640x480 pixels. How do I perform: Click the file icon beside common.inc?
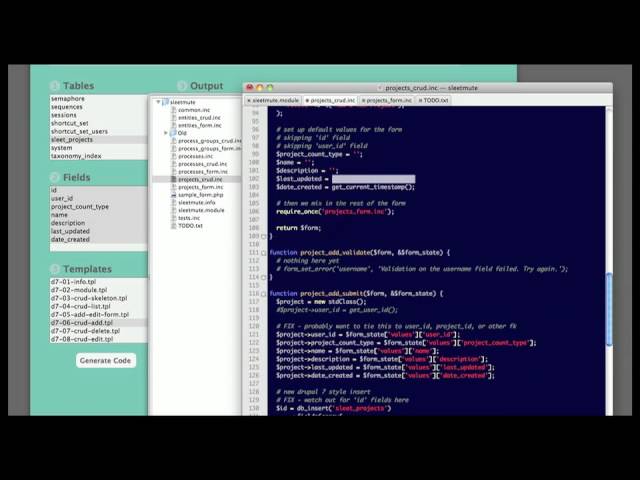point(173,110)
